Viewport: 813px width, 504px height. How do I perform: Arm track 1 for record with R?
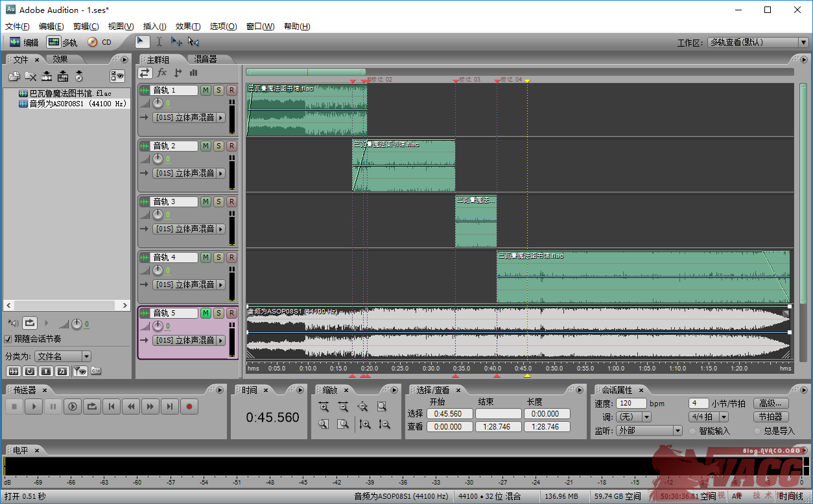point(231,91)
